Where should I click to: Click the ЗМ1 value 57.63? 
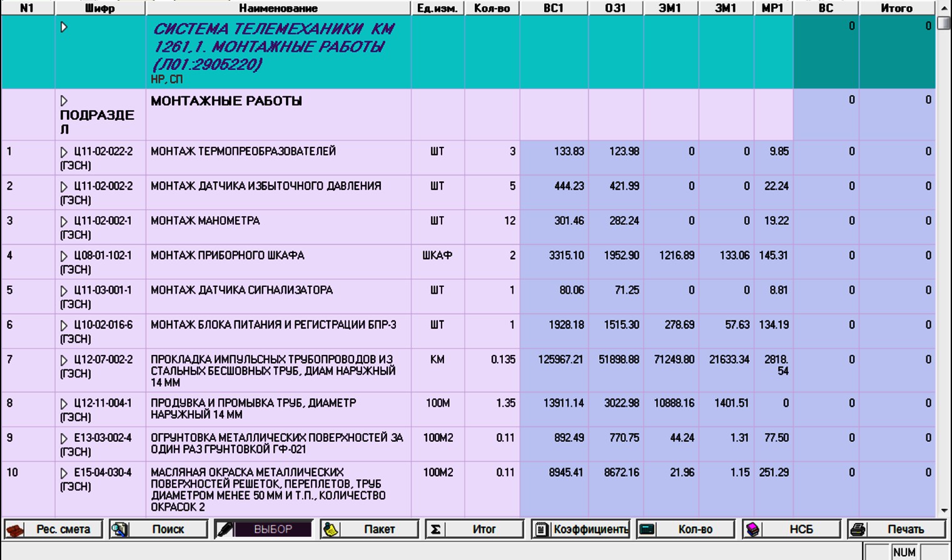[x=737, y=324]
